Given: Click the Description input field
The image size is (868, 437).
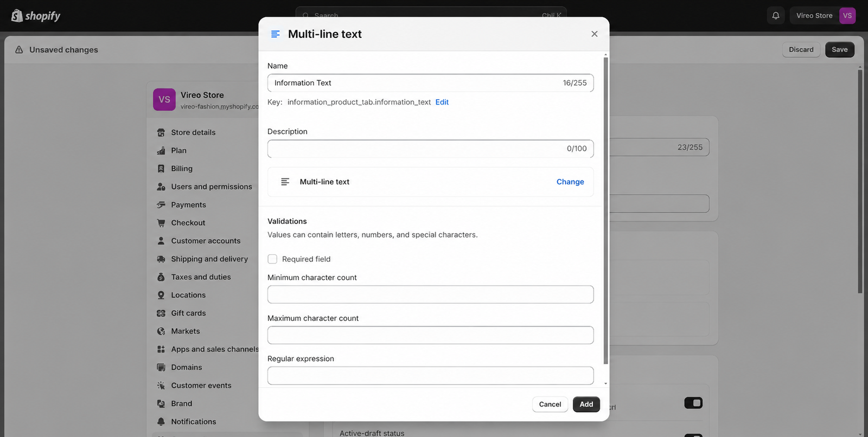Looking at the screenshot, I should 431,149.
